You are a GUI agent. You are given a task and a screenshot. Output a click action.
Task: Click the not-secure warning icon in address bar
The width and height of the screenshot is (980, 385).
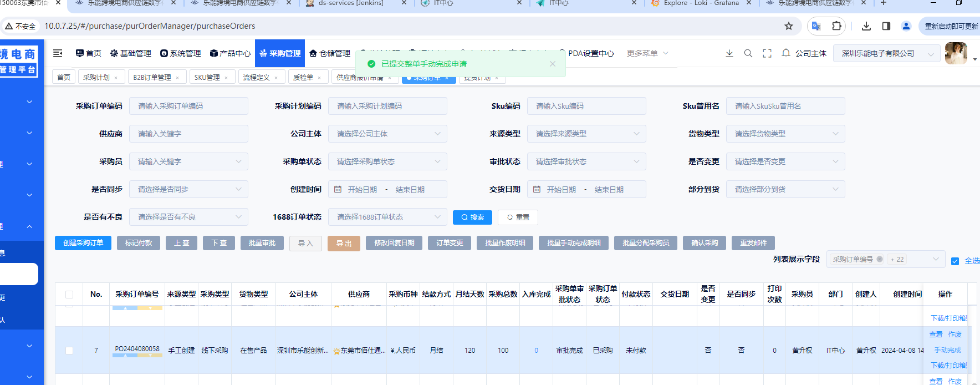click(x=9, y=26)
